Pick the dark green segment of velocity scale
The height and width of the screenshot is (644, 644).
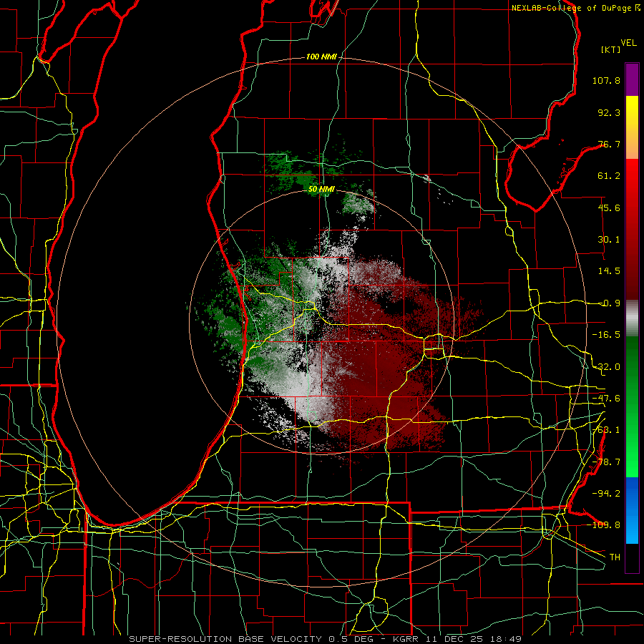632,370
